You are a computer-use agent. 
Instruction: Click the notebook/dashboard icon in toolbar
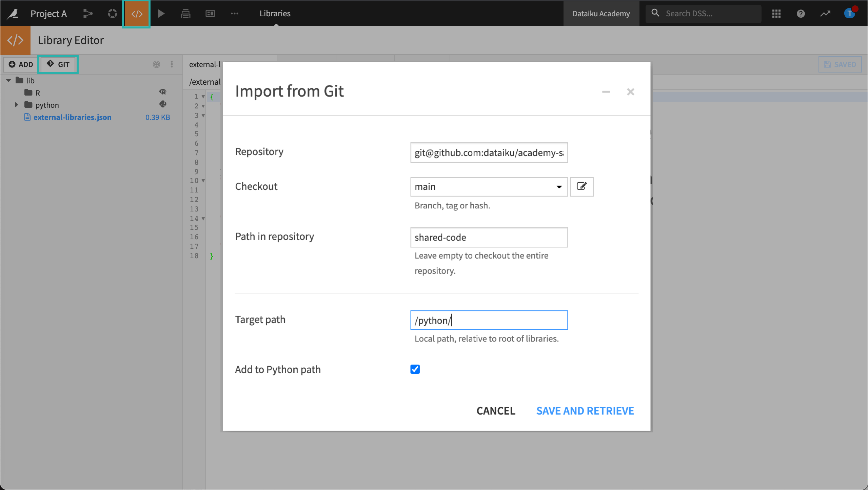(211, 13)
